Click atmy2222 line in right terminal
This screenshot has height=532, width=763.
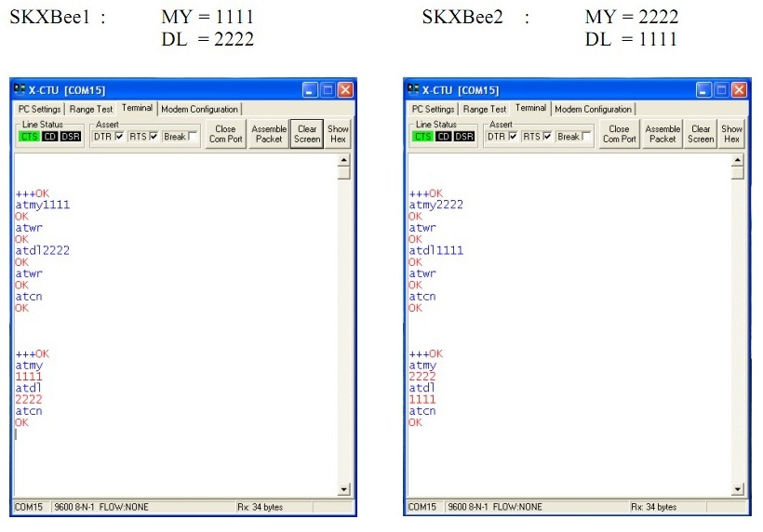coord(436,205)
